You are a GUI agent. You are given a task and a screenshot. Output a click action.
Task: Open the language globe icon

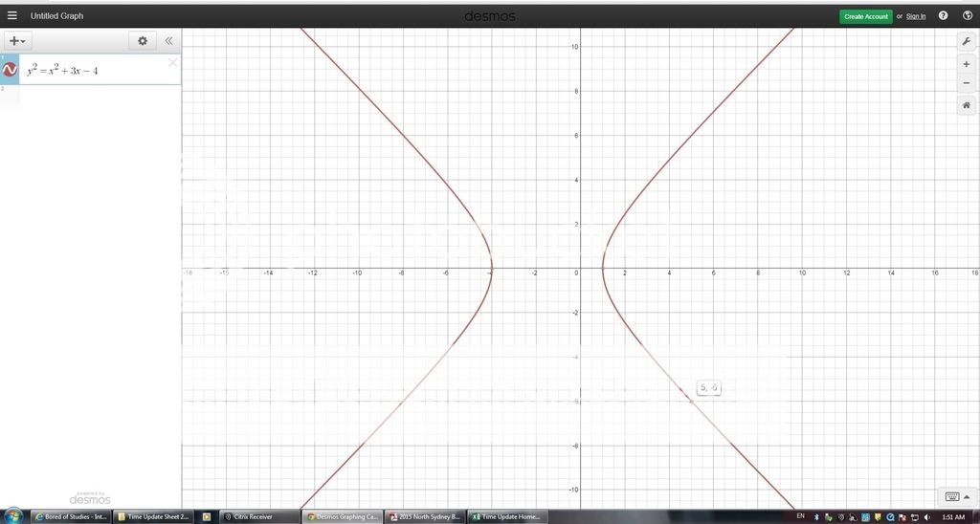tap(967, 16)
